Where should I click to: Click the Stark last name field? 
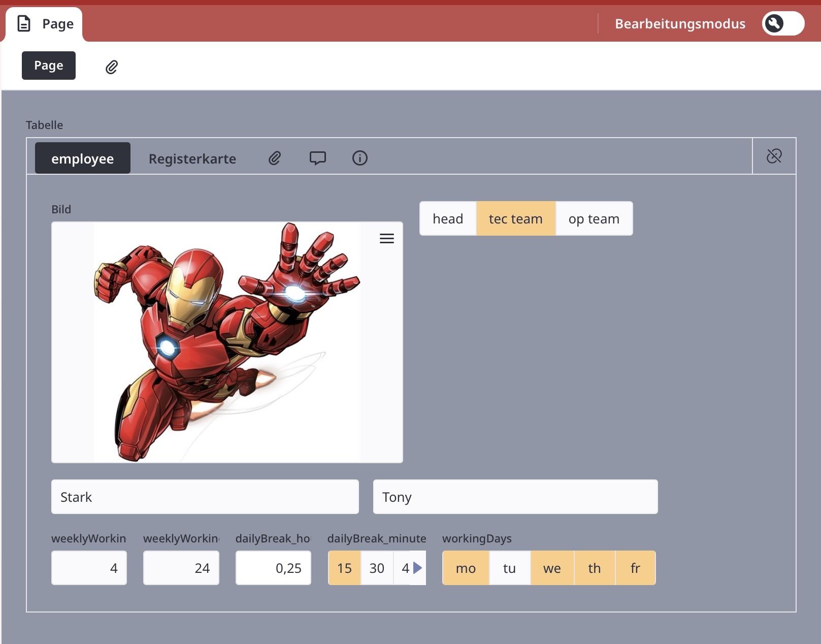point(205,497)
